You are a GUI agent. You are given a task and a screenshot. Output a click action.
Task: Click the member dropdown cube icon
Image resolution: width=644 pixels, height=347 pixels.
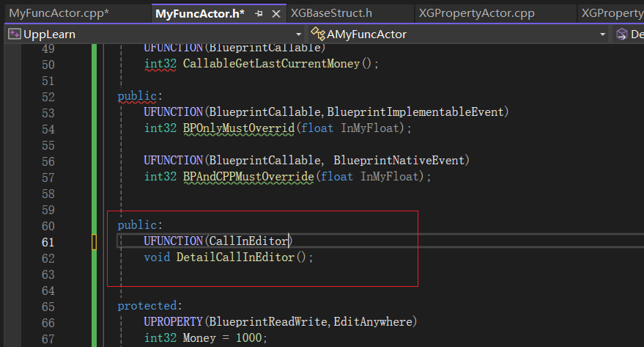pos(622,34)
